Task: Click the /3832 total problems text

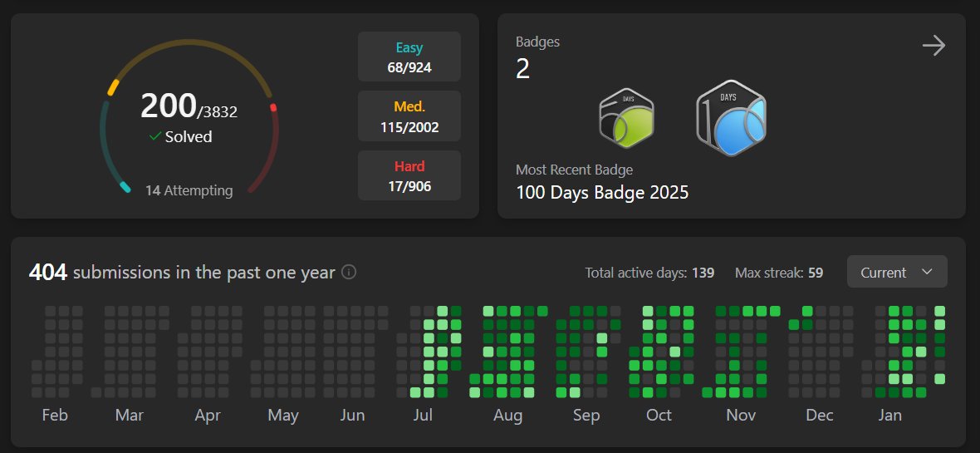Action: click(218, 112)
